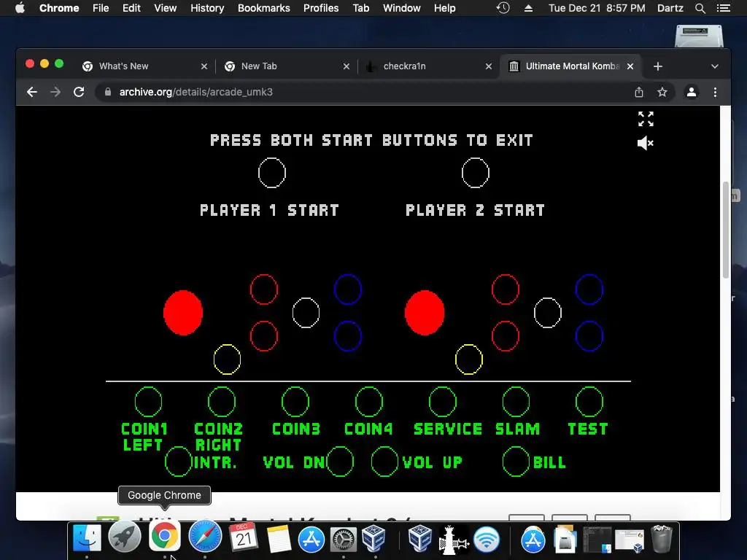Open the mounted drive on the desktop

[x=699, y=36]
